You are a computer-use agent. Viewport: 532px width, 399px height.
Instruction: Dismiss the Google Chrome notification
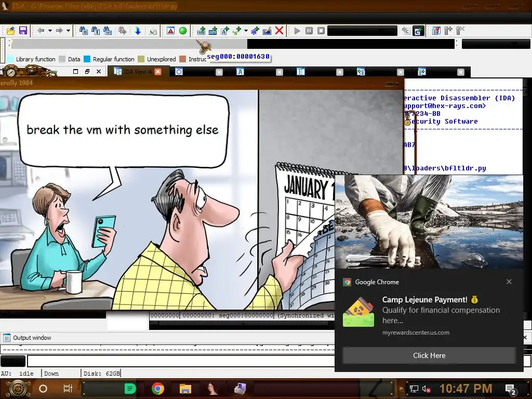[509, 282]
